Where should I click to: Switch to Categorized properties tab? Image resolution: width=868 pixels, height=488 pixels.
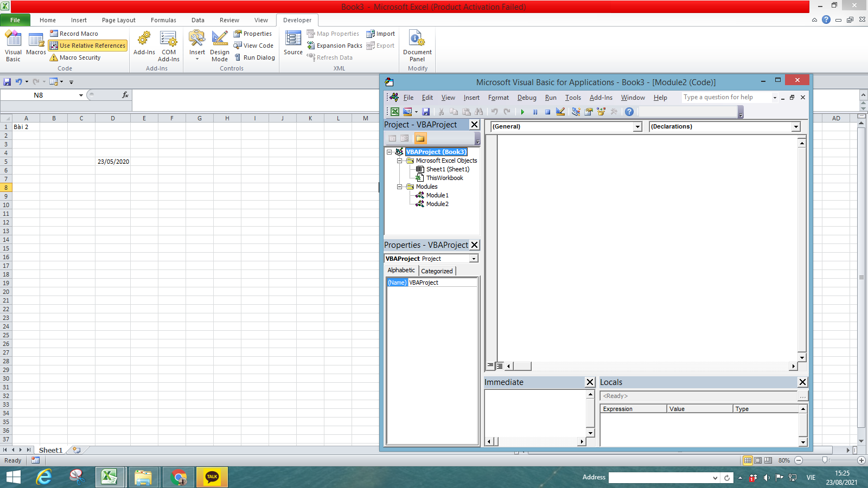(437, 271)
